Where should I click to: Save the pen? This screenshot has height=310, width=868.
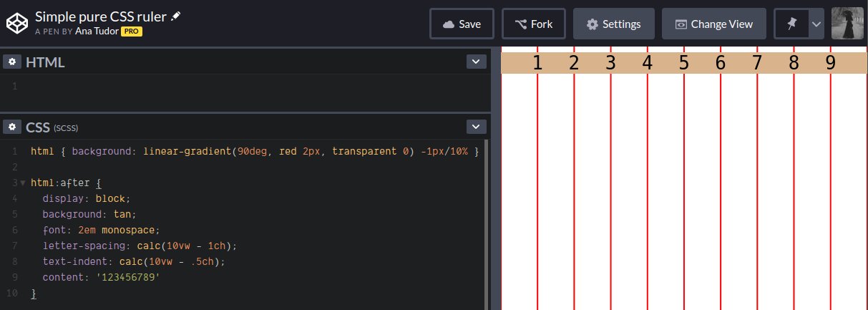(x=462, y=24)
